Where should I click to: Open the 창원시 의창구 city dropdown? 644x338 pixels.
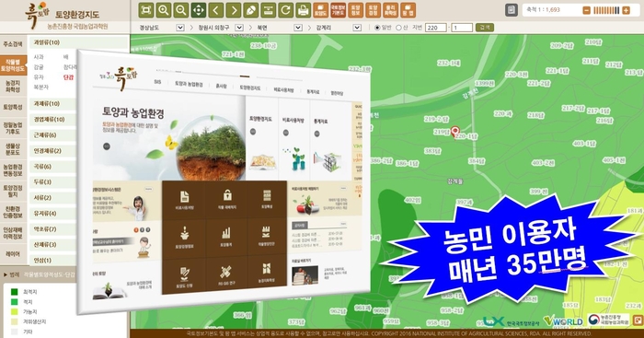pyautogui.click(x=239, y=28)
